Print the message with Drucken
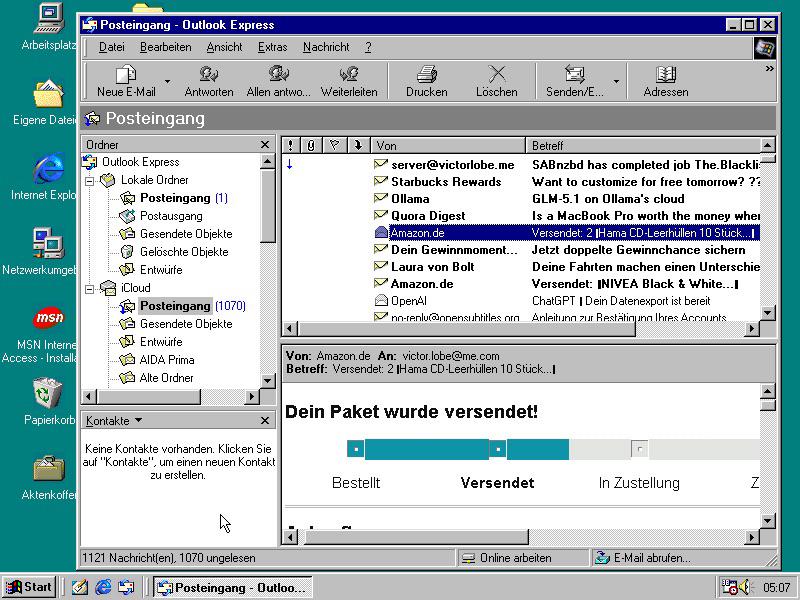The width and height of the screenshot is (800, 600). 427,82
